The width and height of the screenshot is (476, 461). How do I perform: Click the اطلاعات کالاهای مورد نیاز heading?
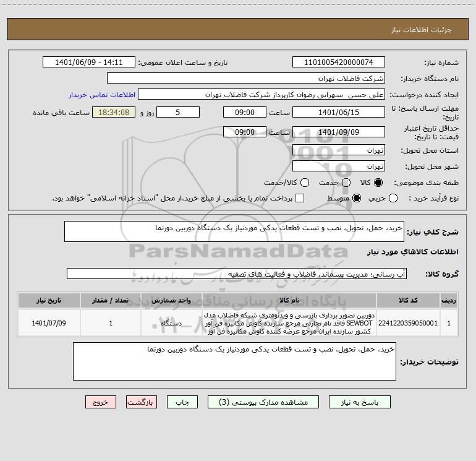coord(413,252)
